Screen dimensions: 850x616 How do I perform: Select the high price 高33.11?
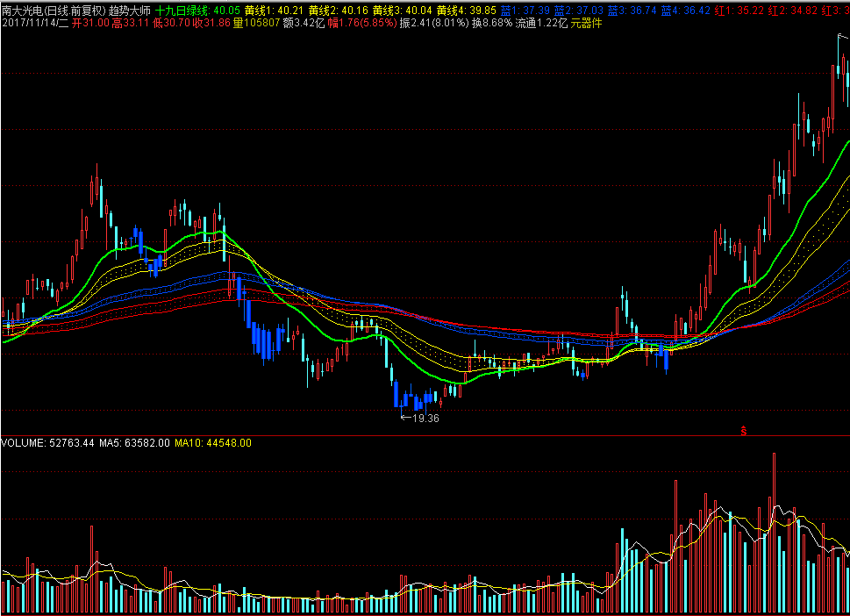click(130, 24)
